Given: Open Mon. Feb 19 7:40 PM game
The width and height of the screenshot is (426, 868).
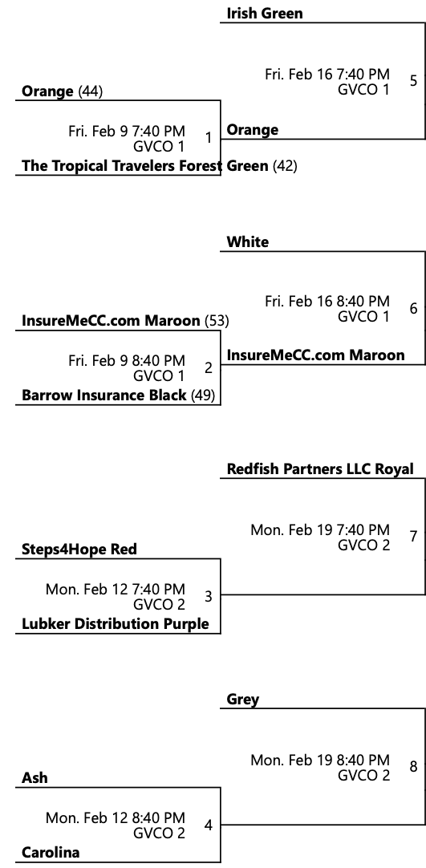Looking at the screenshot, I should 320,537.
